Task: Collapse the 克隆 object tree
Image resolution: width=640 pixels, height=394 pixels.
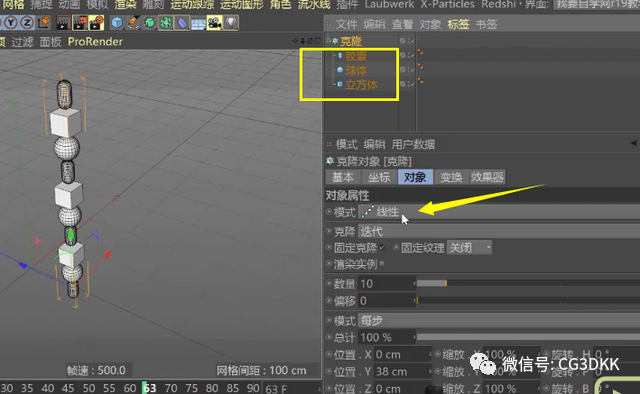Action: (328, 40)
